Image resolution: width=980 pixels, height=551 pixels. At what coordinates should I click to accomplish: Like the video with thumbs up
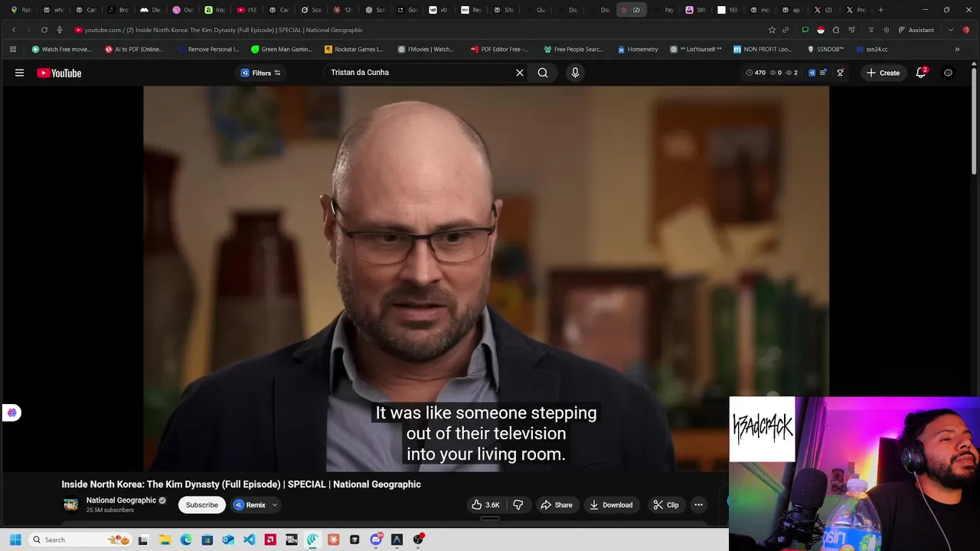click(x=485, y=505)
